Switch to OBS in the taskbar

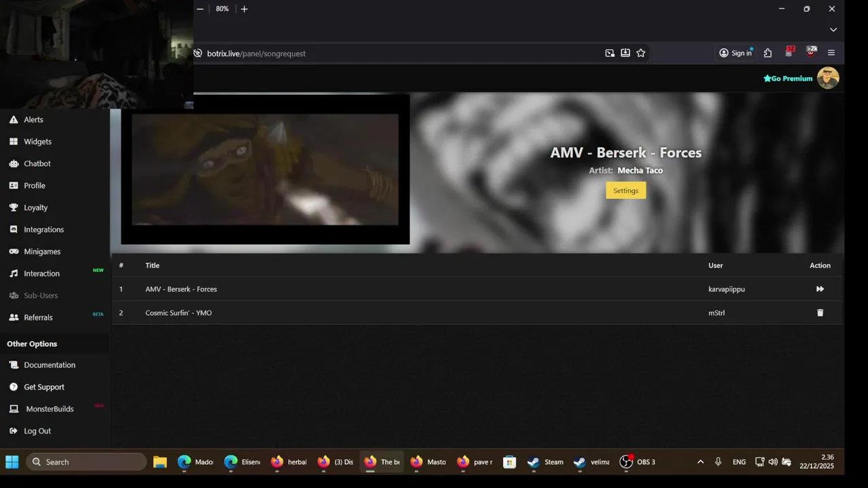tap(637, 462)
